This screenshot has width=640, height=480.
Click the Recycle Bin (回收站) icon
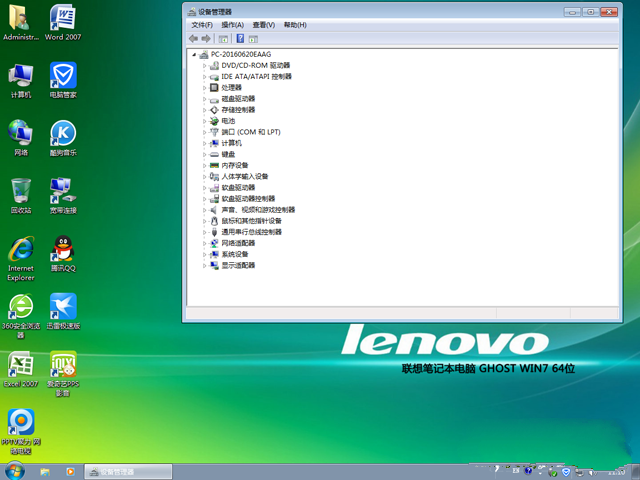pyautogui.click(x=20, y=190)
